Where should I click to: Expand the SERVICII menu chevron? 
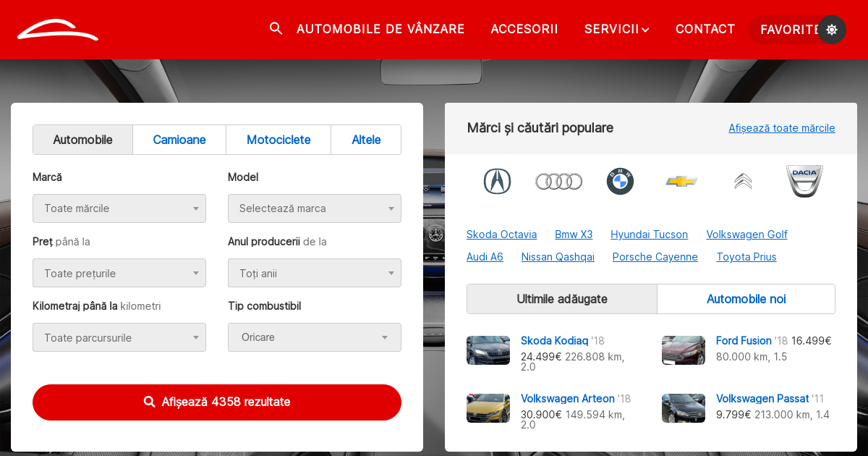coord(645,30)
